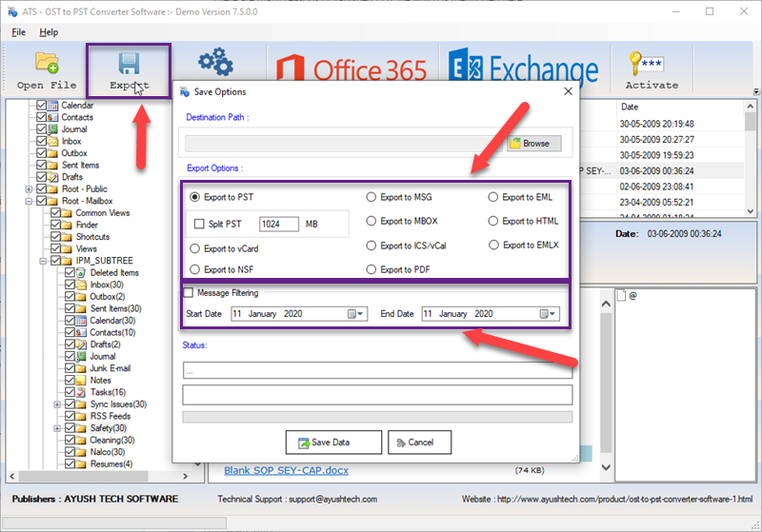The height and width of the screenshot is (532, 762).
Task: Toggle the Message Filtering checkbox
Action: [189, 293]
